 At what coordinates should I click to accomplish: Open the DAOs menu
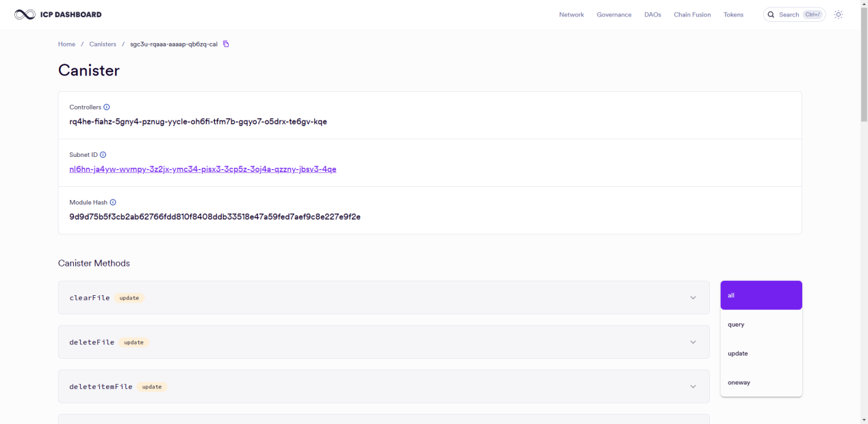(652, 14)
